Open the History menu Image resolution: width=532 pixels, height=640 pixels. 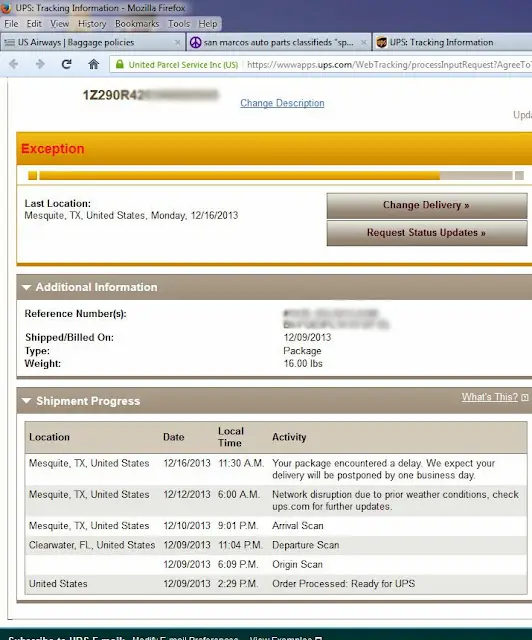pyautogui.click(x=92, y=24)
